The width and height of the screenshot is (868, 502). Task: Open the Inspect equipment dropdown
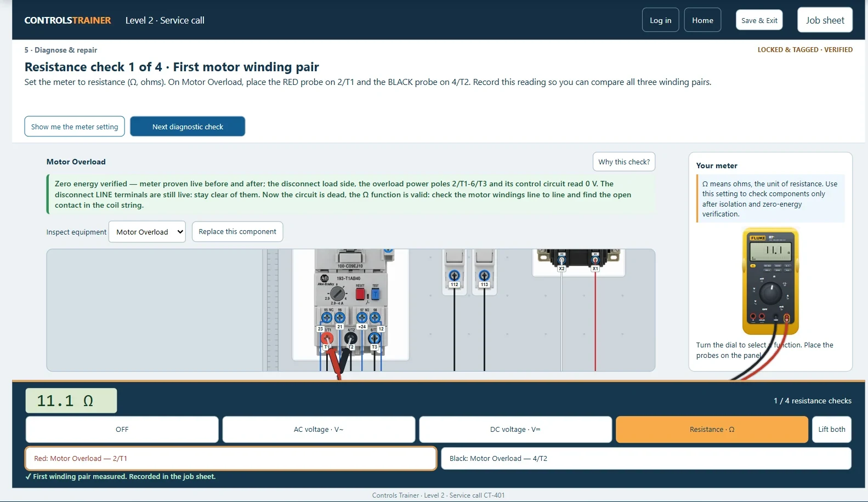(x=147, y=232)
